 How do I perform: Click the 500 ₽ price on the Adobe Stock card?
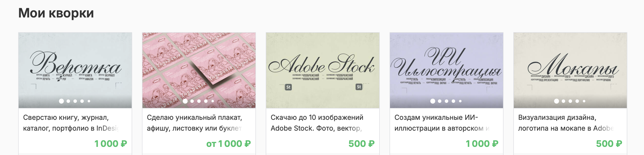362,144
